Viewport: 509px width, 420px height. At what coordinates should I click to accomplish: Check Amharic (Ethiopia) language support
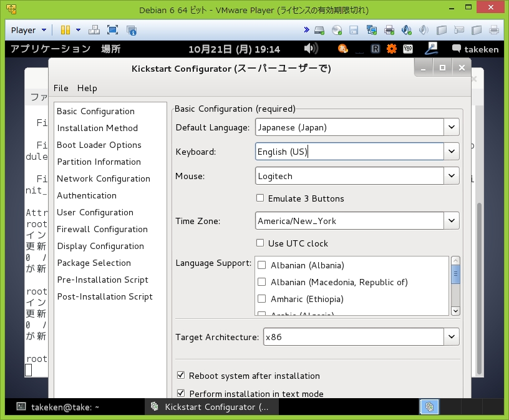[x=261, y=299]
